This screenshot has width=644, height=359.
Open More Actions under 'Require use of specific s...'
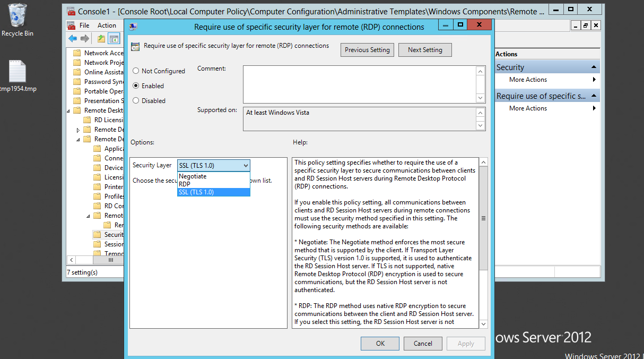(547, 108)
